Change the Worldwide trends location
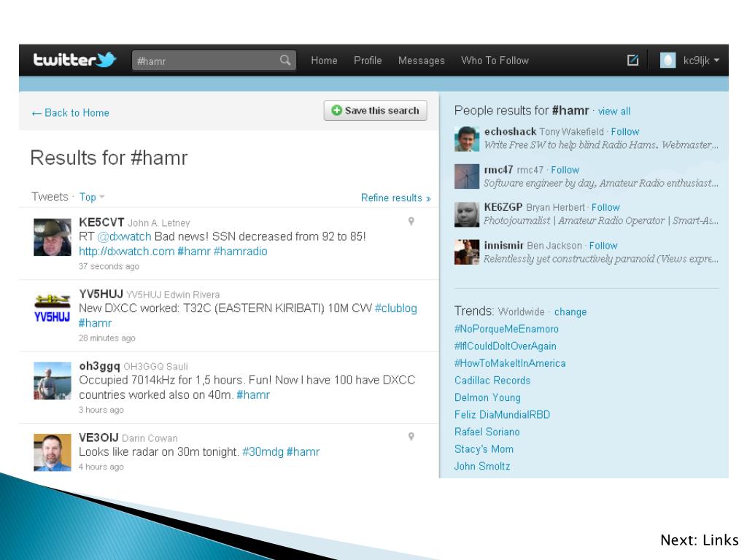This screenshot has height=560, width=747. [x=570, y=312]
